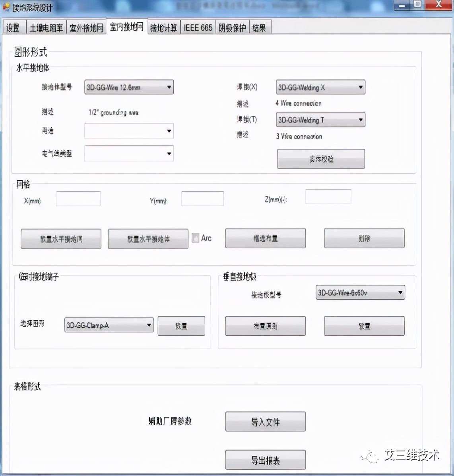
Task: Click the X(mm) input field
Action: pos(78,199)
